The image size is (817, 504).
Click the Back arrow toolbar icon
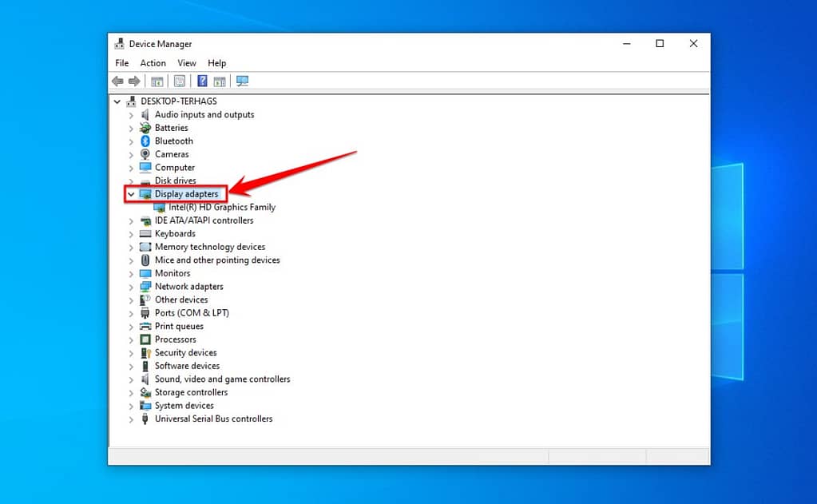tap(117, 81)
